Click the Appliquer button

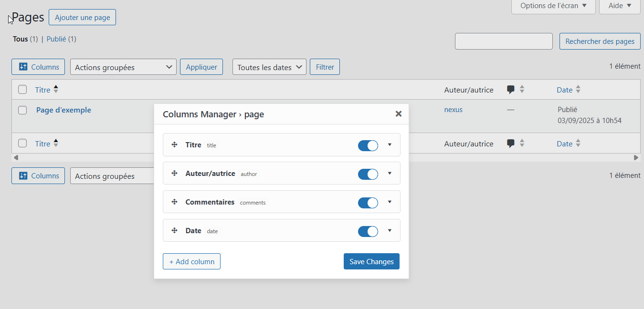tap(201, 67)
